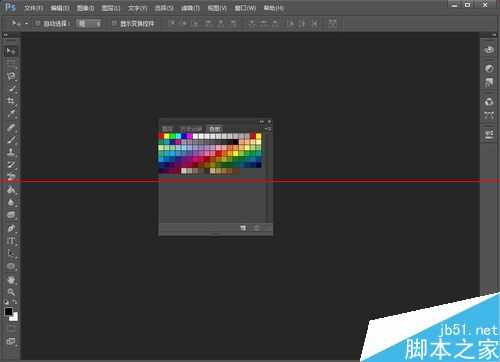Select the Zoom tool

click(x=11, y=292)
